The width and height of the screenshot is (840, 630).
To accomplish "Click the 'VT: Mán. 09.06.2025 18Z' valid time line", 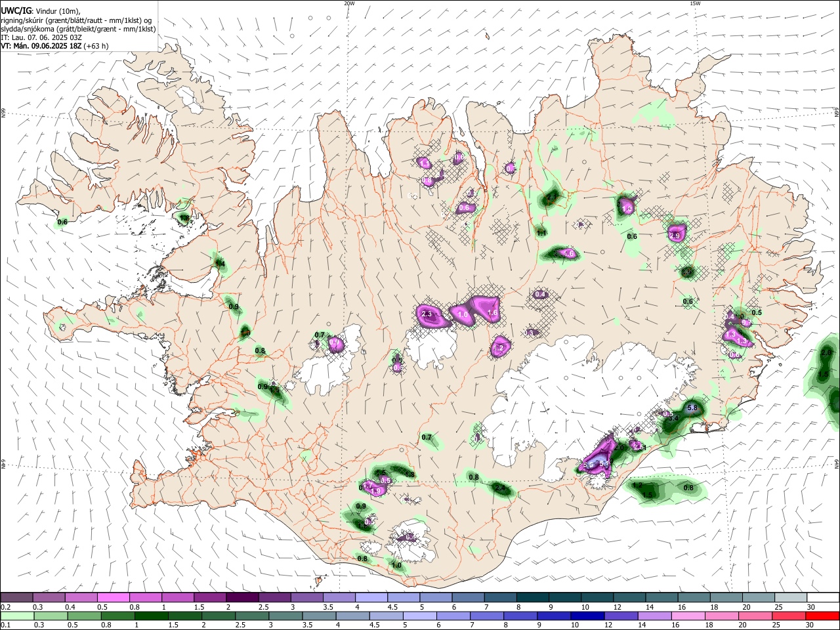I will 41,46.
